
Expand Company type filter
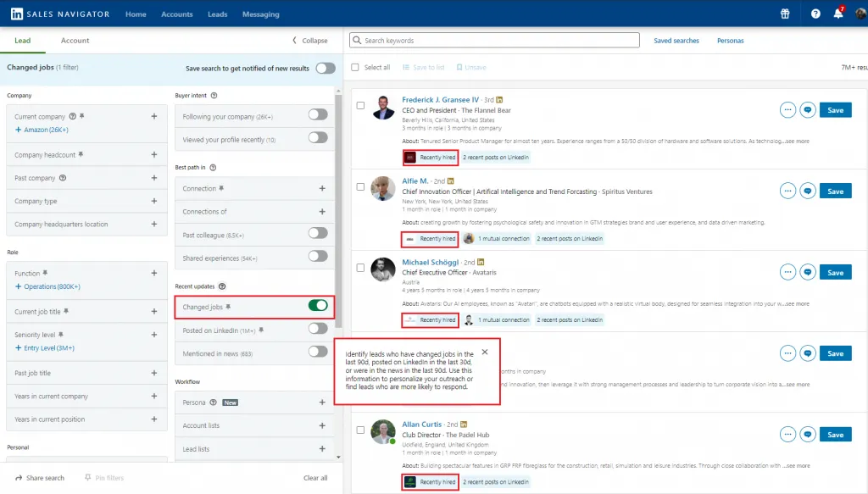tap(154, 201)
